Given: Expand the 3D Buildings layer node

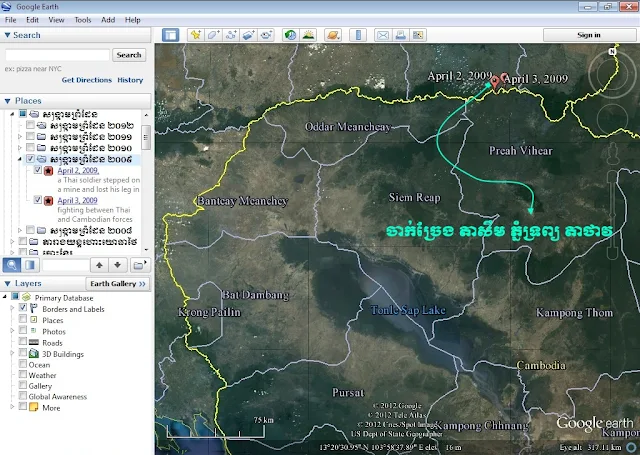Looking at the screenshot, I should 12,353.
